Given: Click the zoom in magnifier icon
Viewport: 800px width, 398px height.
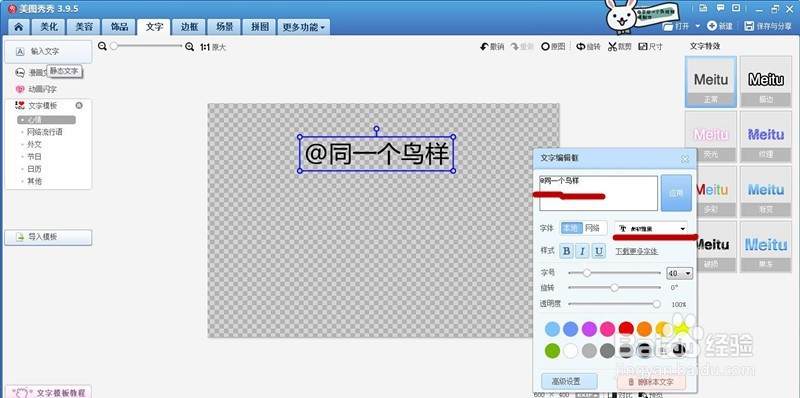Looking at the screenshot, I should click(190, 47).
